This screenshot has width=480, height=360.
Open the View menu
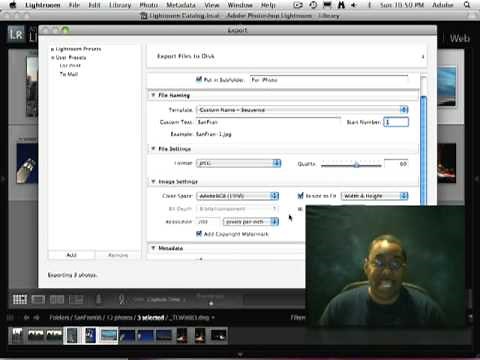pos(212,5)
